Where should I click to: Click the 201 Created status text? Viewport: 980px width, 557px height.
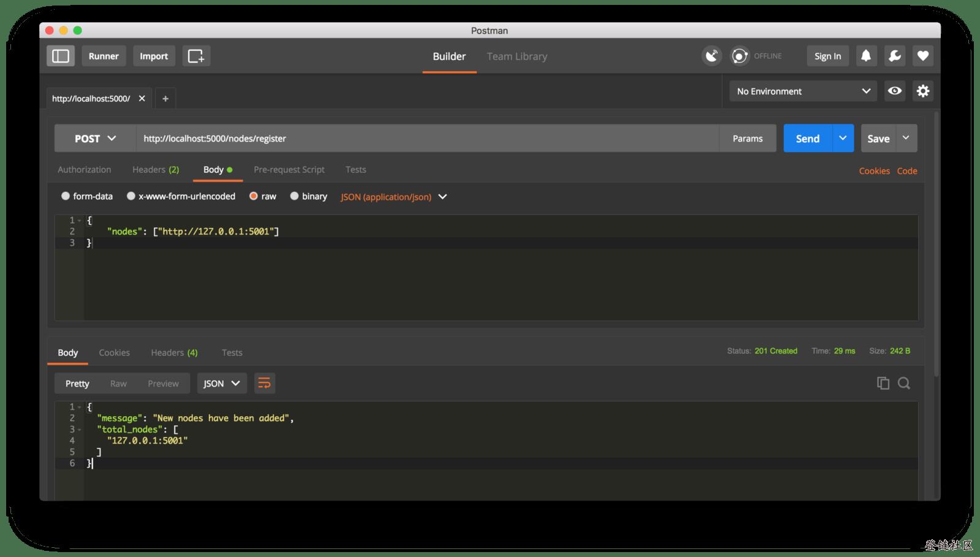pyautogui.click(x=776, y=351)
